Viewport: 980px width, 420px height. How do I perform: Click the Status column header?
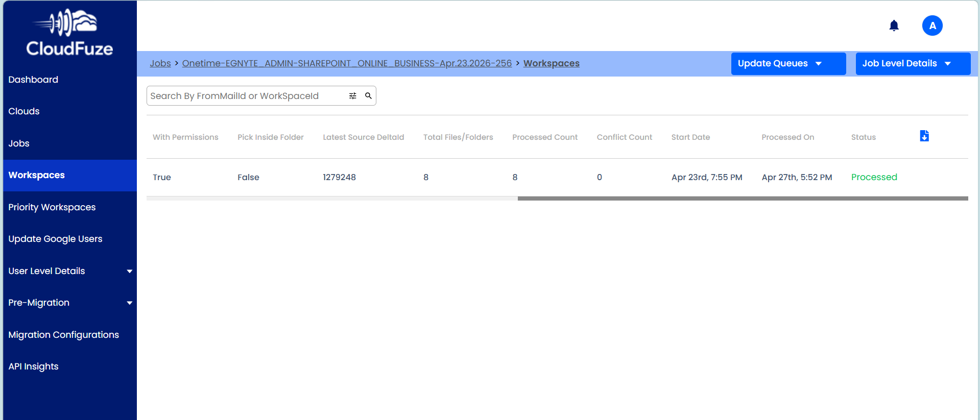(x=864, y=137)
